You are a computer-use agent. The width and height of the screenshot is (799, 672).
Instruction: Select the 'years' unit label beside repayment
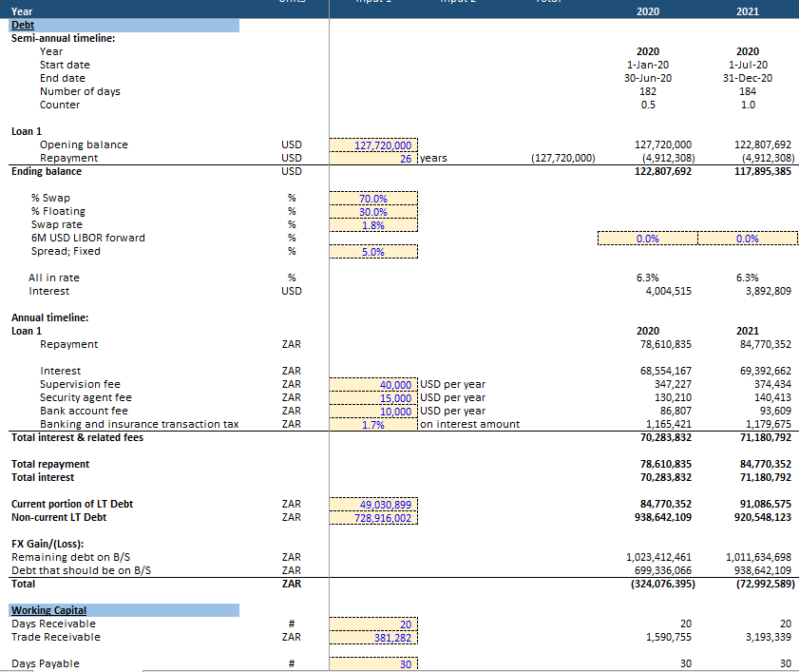click(x=433, y=158)
